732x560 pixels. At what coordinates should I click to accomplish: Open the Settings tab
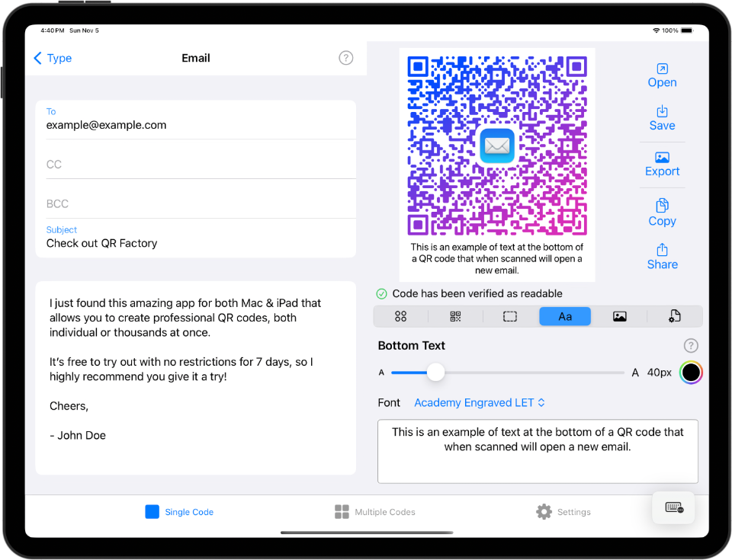tap(563, 512)
